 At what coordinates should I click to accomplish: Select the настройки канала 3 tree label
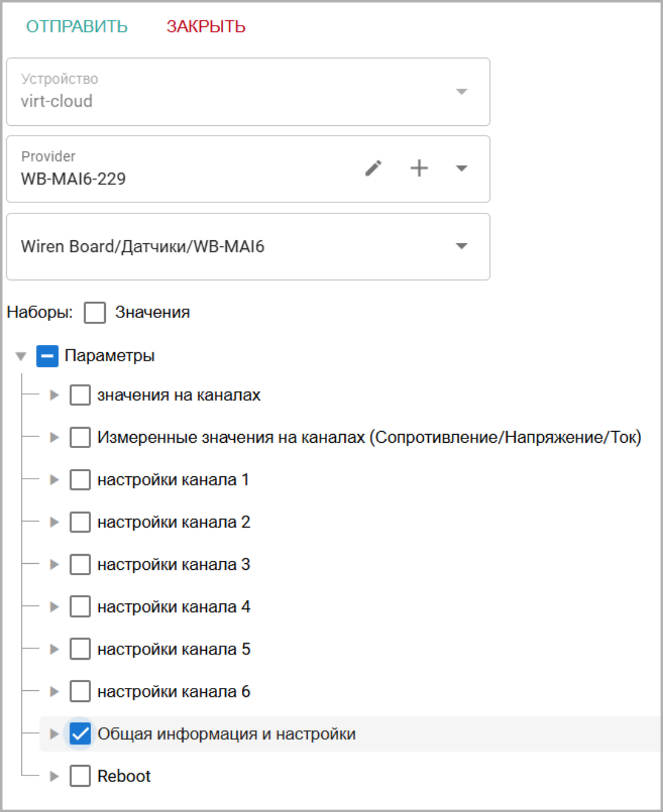(x=174, y=564)
